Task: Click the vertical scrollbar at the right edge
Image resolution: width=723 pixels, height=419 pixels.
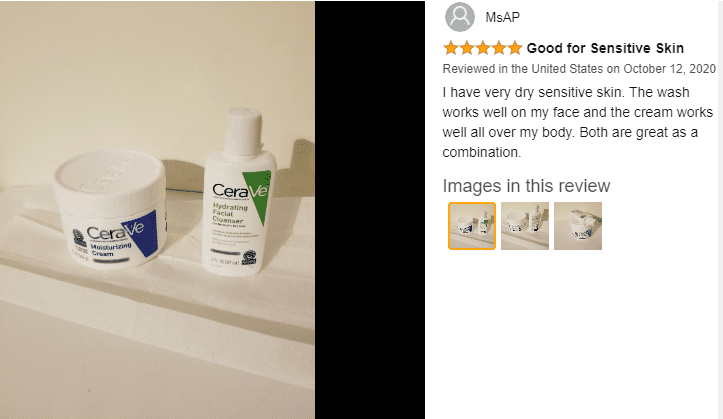Action: [720, 209]
